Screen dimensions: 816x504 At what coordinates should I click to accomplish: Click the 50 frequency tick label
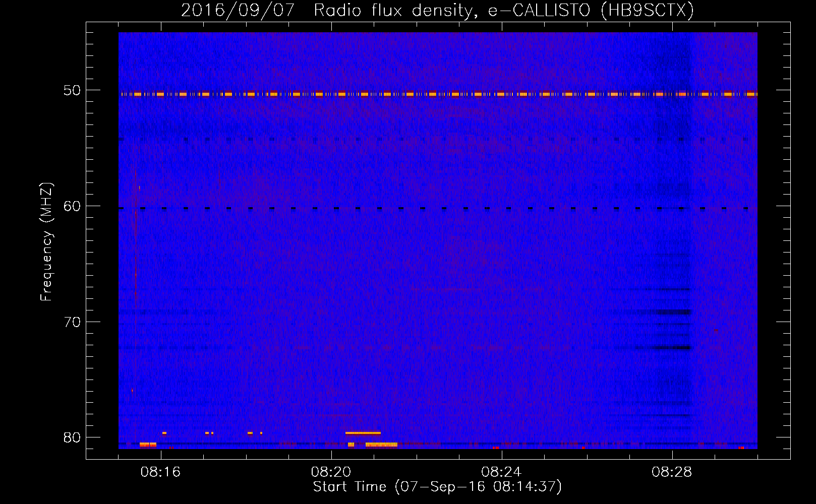[x=72, y=90]
